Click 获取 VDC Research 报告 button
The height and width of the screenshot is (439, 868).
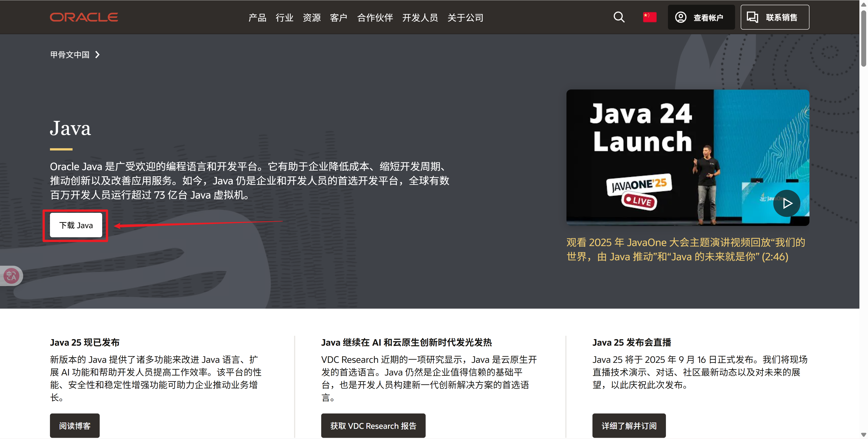click(x=373, y=425)
